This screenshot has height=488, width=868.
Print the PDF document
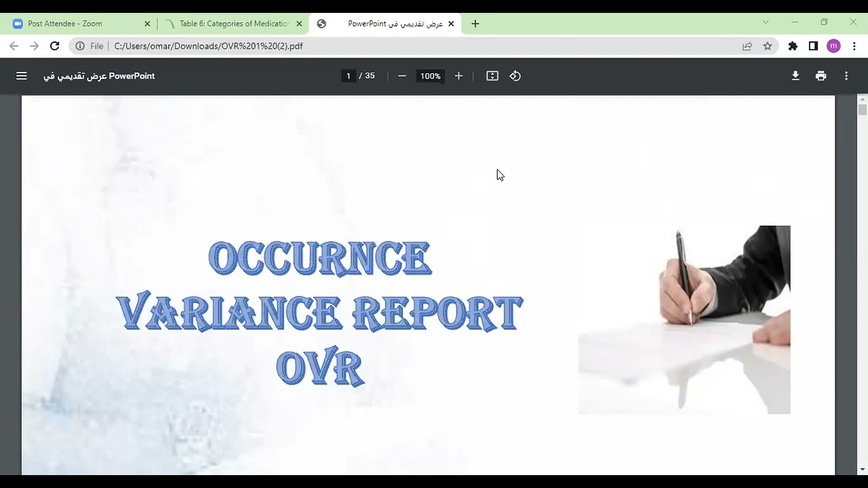(x=821, y=76)
